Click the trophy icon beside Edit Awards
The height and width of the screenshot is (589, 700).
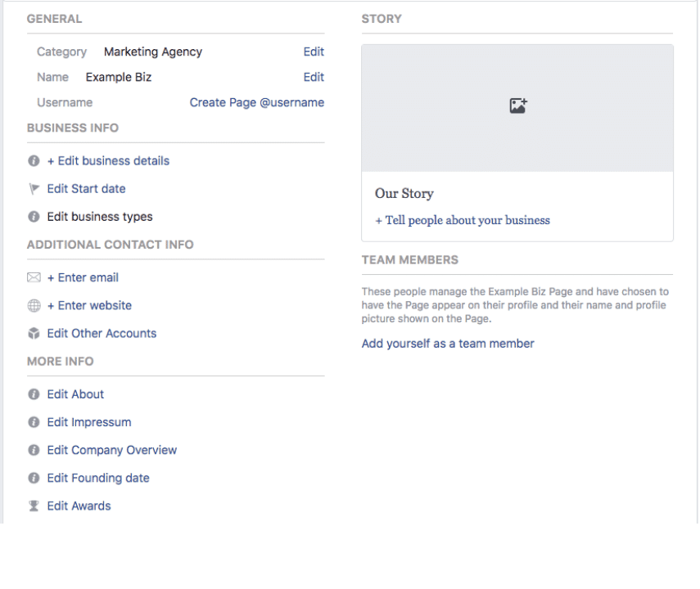click(33, 506)
